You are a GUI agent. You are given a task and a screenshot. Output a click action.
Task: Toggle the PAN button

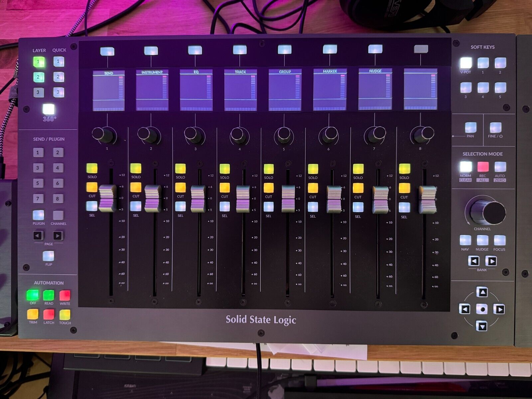(x=470, y=127)
